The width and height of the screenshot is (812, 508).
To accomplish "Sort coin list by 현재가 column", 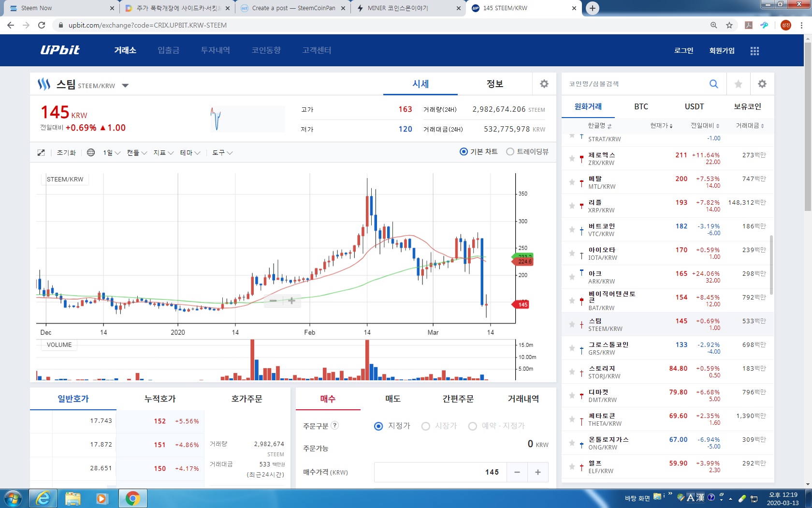I will 661,126.
